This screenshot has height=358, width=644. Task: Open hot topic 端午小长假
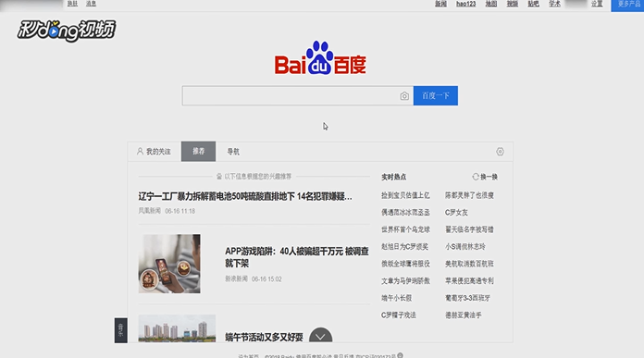coord(396,298)
